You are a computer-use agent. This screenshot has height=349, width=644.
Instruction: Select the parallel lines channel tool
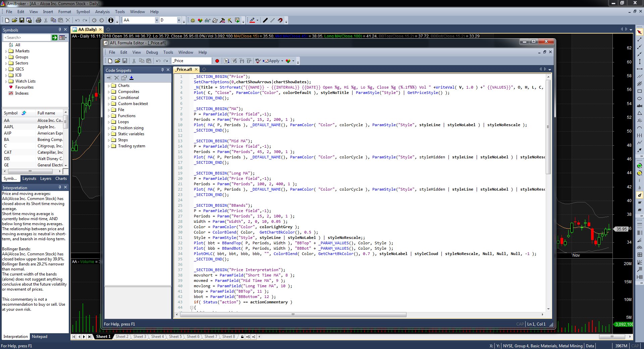640,77
